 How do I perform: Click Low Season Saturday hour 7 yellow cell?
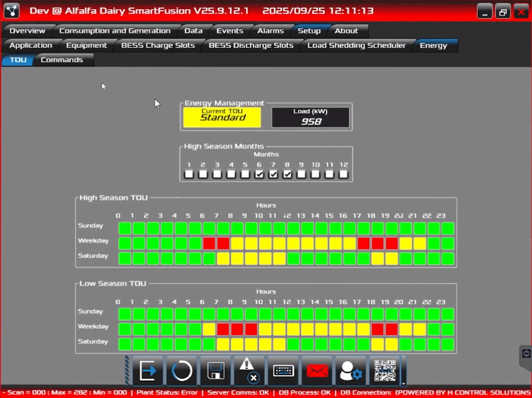pos(223,345)
